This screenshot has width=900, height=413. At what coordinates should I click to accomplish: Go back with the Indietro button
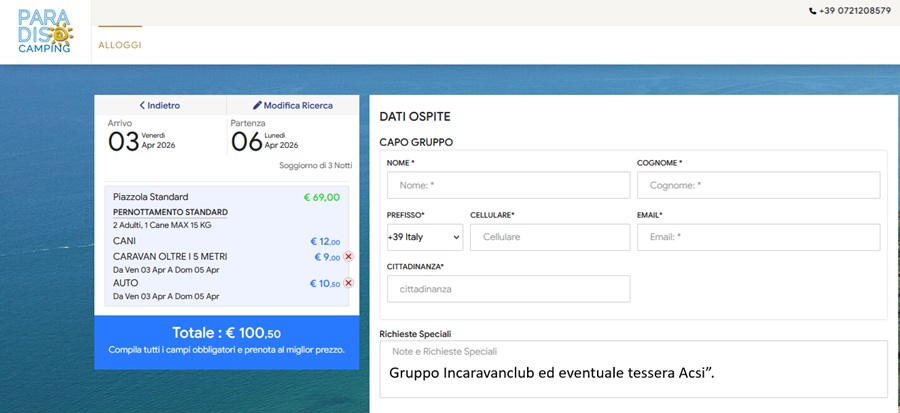160,105
